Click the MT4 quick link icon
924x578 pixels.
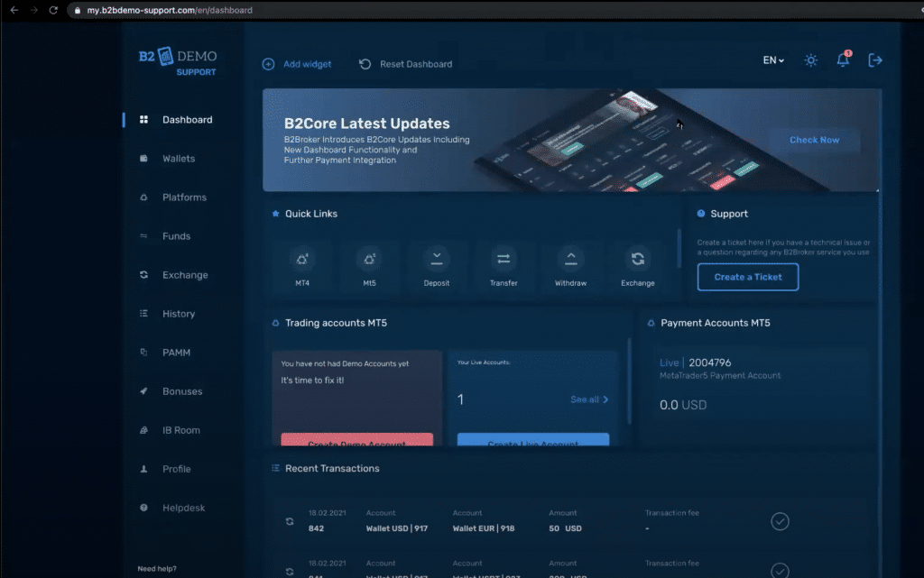301,260
